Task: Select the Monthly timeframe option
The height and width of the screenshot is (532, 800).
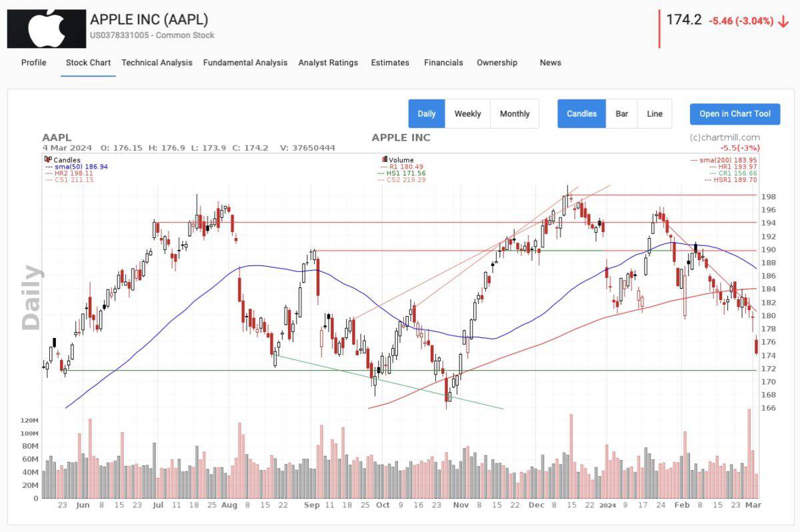Action: pyautogui.click(x=515, y=113)
